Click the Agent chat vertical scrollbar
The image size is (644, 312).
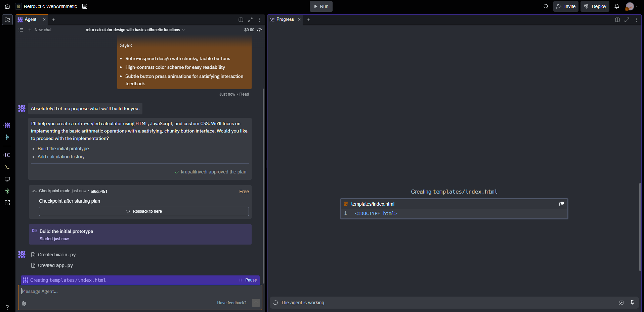click(263, 186)
